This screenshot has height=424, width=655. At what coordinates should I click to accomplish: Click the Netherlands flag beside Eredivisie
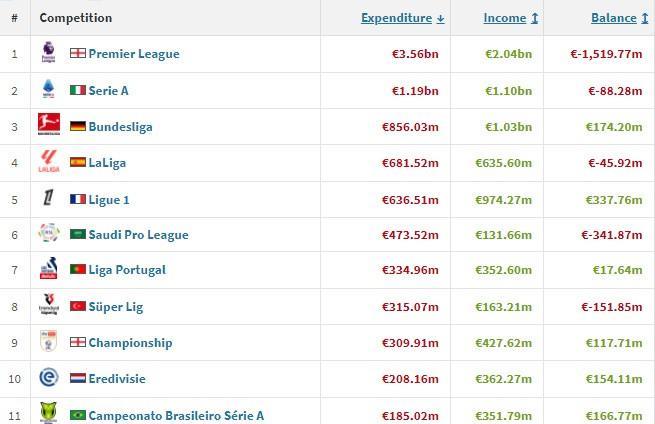coord(77,379)
